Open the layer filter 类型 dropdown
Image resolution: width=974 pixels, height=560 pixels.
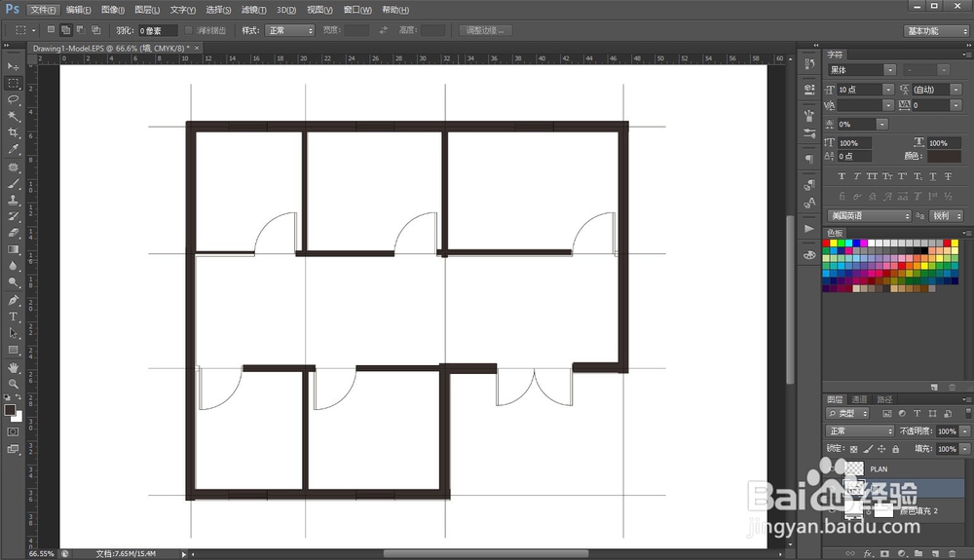click(847, 414)
